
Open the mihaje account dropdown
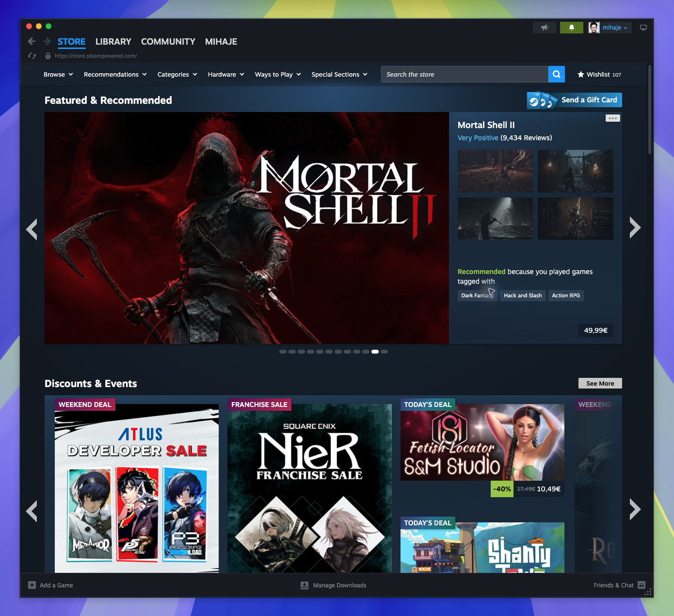615,28
